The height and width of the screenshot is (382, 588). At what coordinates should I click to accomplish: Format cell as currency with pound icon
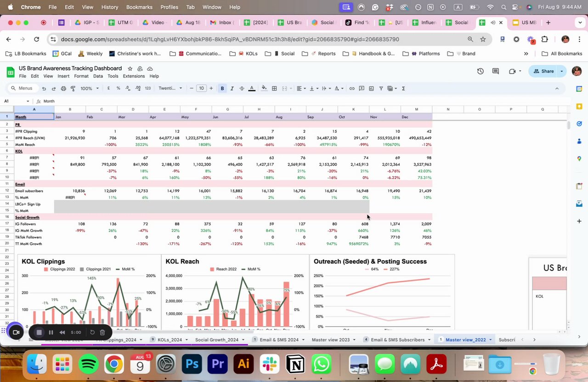[109, 88]
